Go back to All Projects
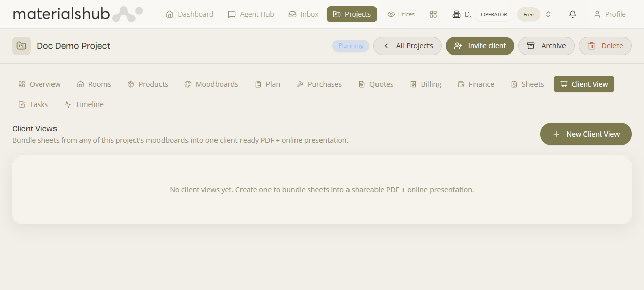 (408, 46)
